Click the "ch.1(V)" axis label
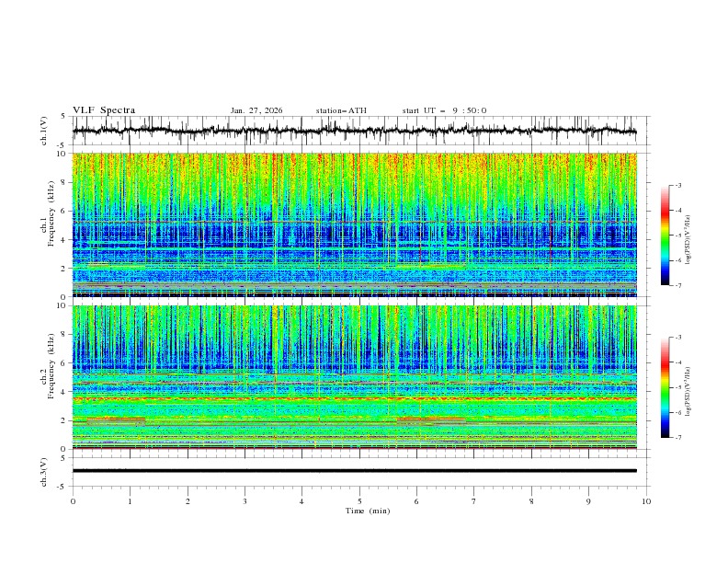 [44, 131]
